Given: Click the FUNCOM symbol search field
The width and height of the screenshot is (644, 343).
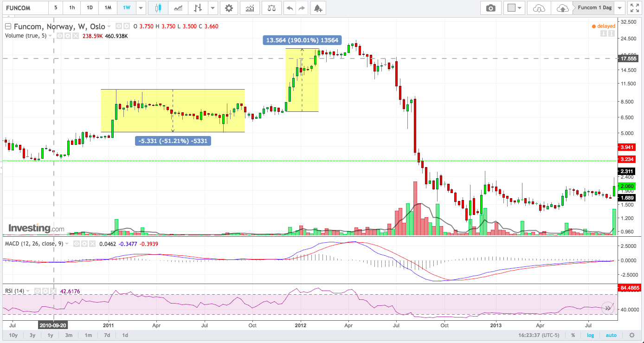Looking at the screenshot, I should pos(24,8).
